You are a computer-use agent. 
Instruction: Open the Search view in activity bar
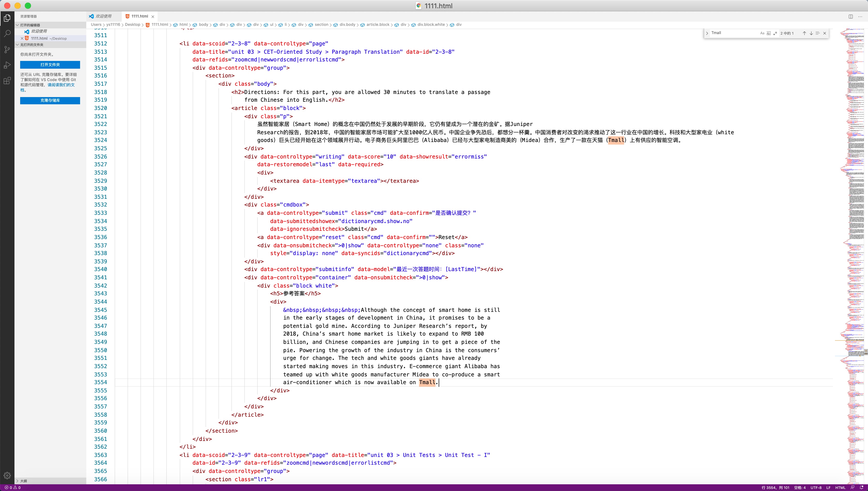(7, 33)
